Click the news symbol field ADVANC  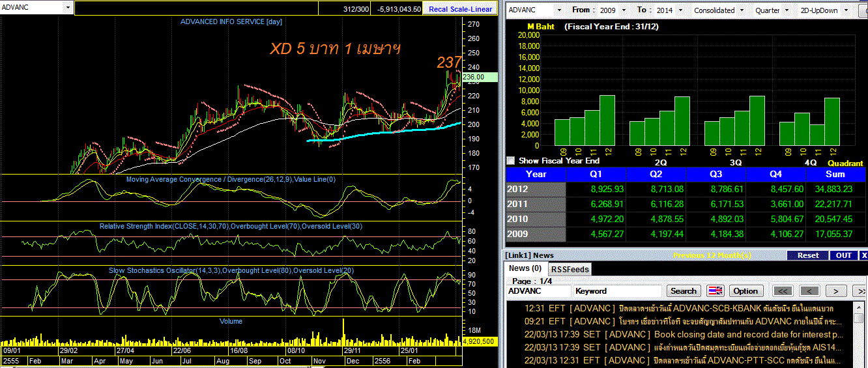tap(538, 291)
